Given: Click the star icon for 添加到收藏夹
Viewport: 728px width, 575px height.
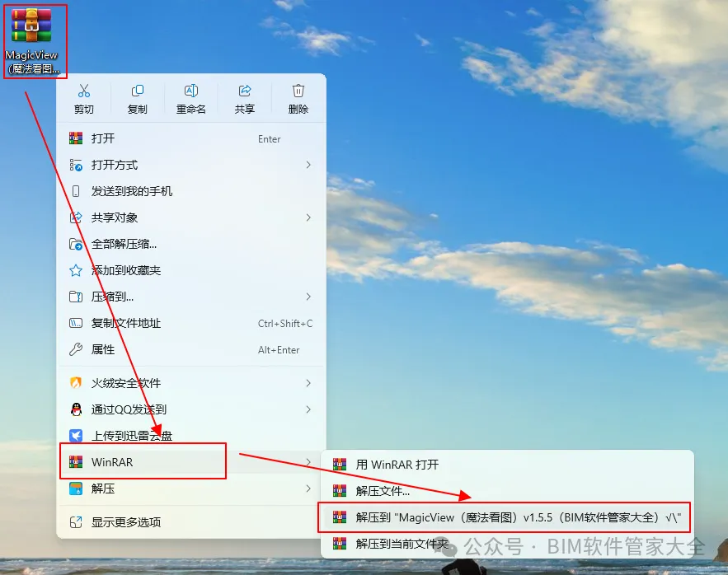Looking at the screenshot, I should point(76,270).
